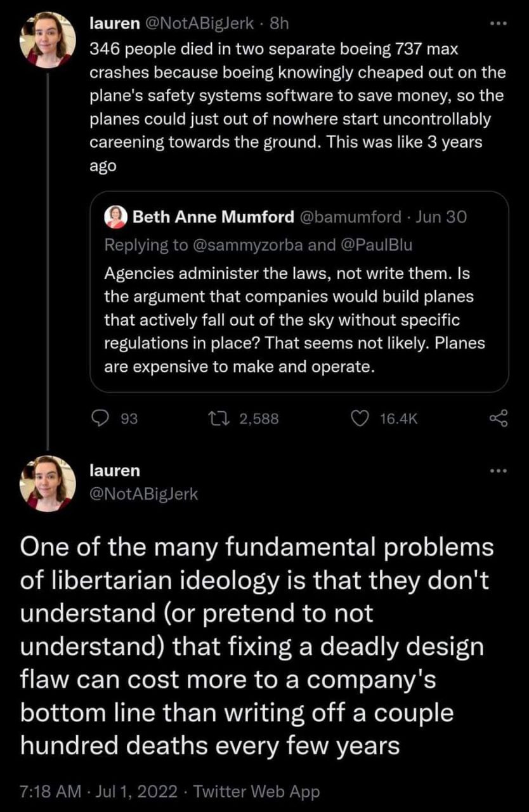Open the quoted tweet about agencies and laws
The width and height of the screenshot is (529, 812).
click(x=298, y=320)
